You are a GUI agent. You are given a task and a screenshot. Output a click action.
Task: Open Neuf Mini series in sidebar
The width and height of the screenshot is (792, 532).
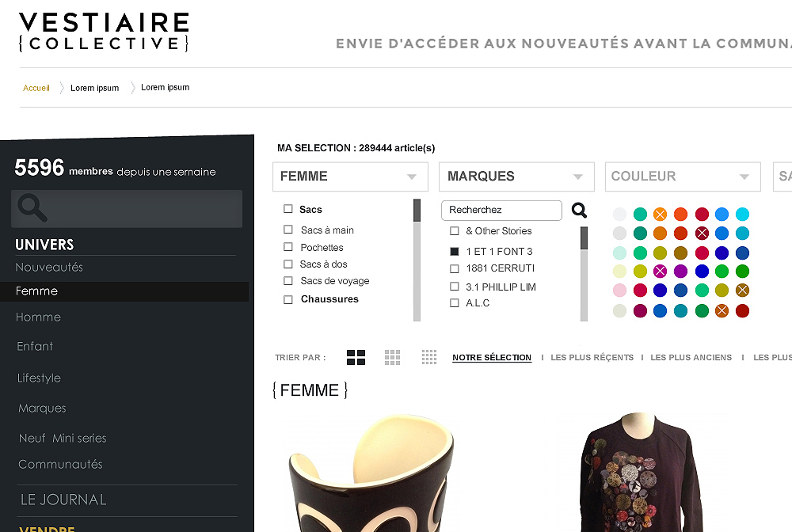point(63,438)
